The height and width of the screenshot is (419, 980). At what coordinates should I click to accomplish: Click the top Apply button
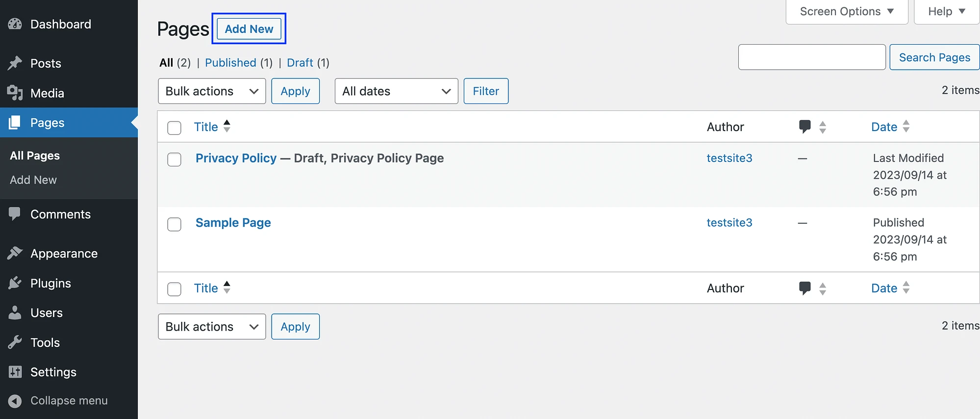[x=296, y=91]
